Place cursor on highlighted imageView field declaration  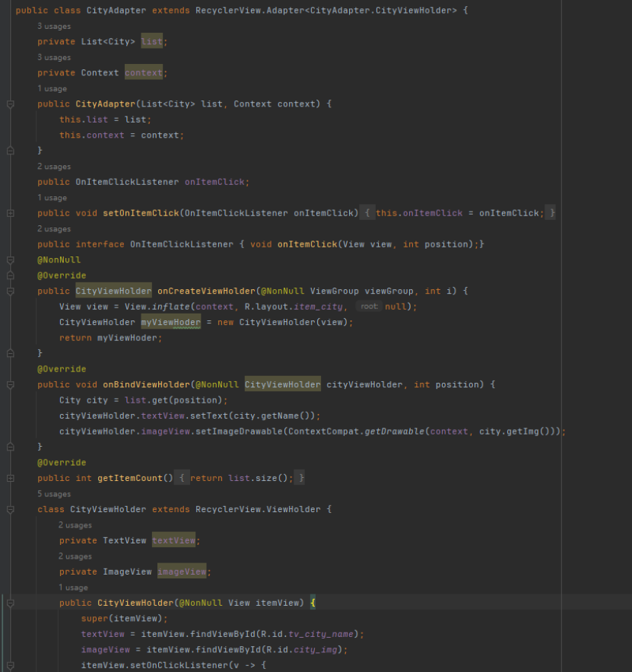(182, 572)
